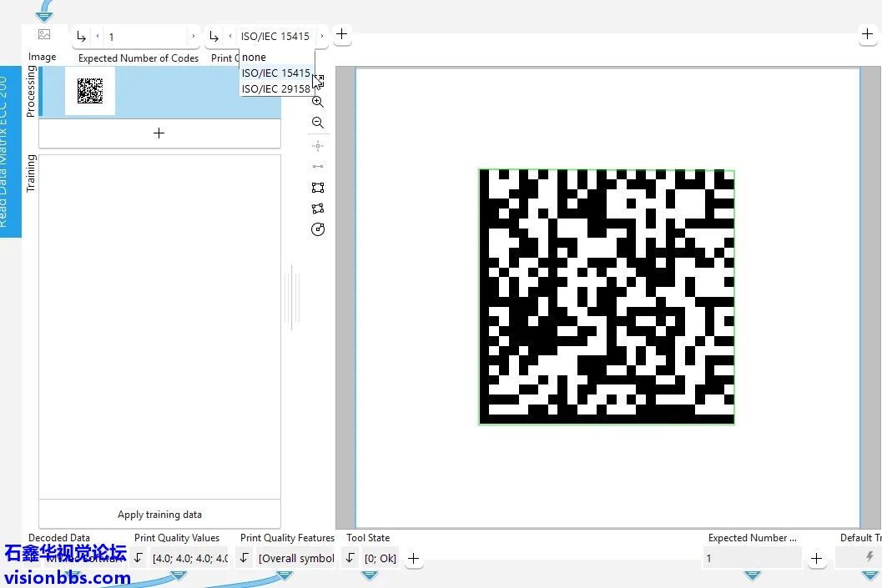Select ISO/IEC 15415 option in dropdown list
The width and height of the screenshot is (882, 588).
[x=275, y=73]
